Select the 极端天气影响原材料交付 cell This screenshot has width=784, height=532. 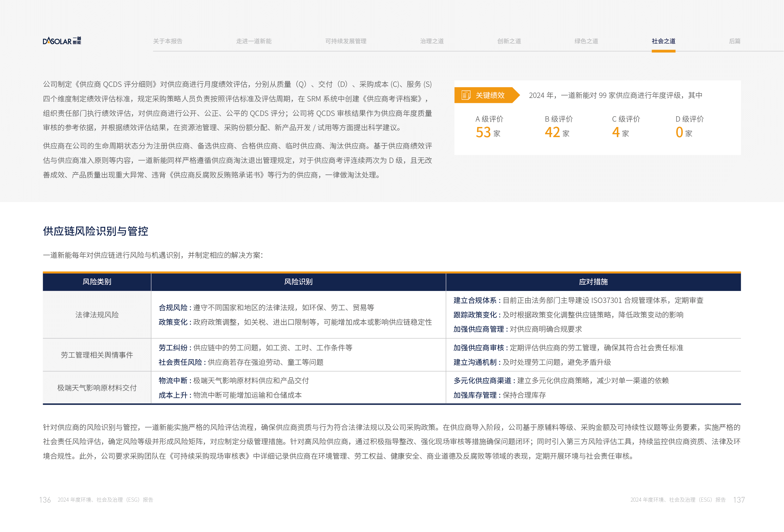(97, 388)
